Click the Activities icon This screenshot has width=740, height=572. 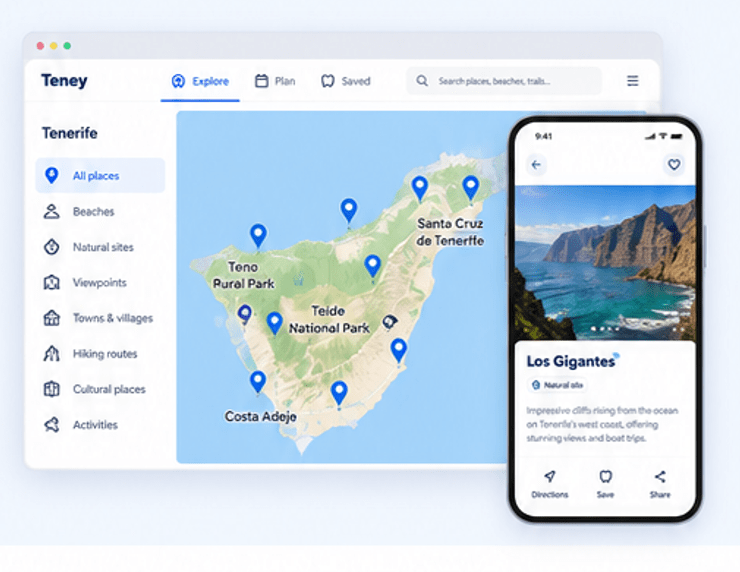(x=51, y=425)
